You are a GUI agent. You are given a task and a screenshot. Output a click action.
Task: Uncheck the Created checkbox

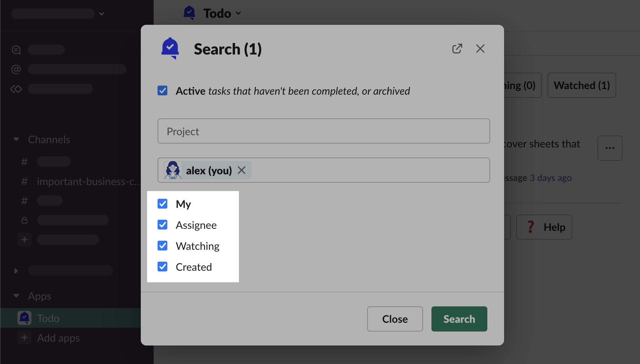click(x=162, y=267)
